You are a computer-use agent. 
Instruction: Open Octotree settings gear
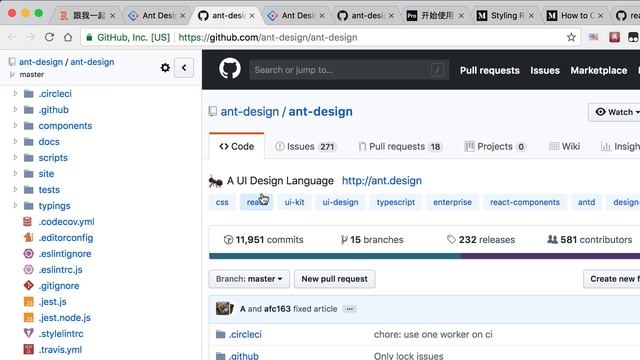coord(165,67)
